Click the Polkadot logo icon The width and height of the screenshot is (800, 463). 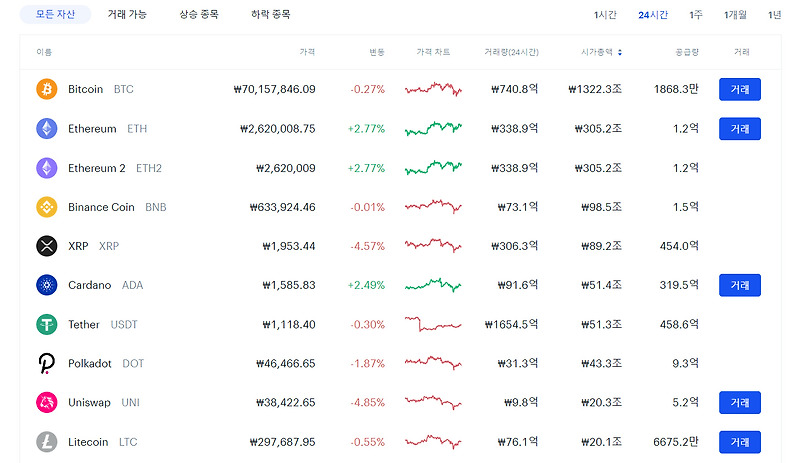(x=47, y=363)
